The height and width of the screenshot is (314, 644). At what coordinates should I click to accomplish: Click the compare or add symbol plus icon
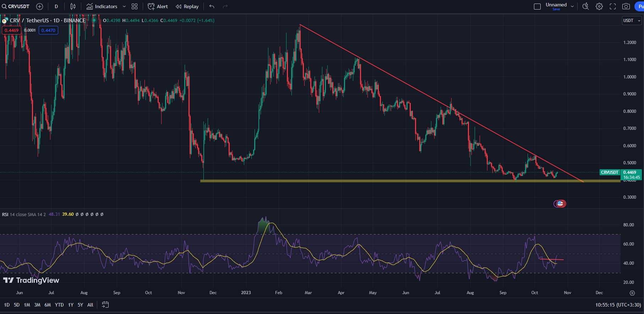pyautogui.click(x=40, y=6)
